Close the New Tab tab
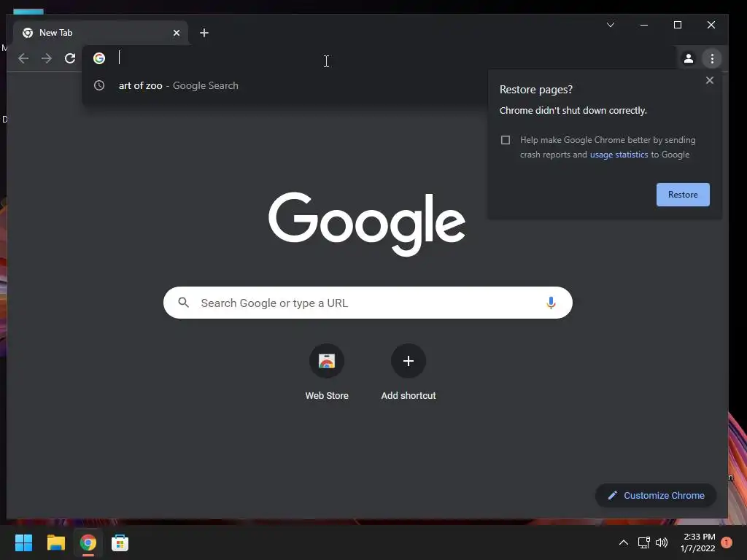The width and height of the screenshot is (747, 560). click(x=177, y=33)
